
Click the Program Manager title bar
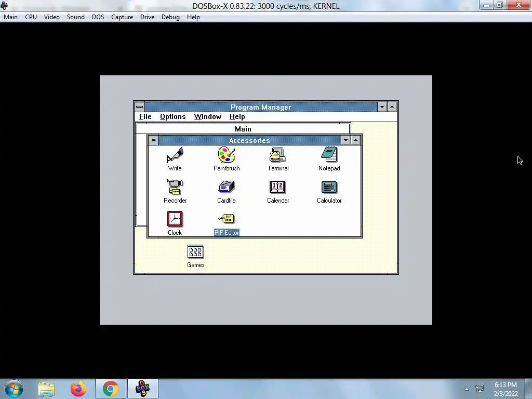pyautogui.click(x=261, y=107)
